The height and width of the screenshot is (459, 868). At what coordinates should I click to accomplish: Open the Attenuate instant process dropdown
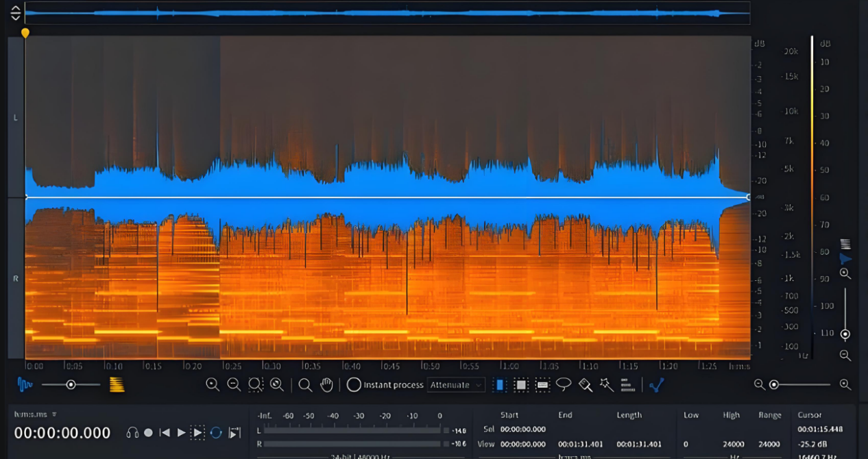pos(456,385)
